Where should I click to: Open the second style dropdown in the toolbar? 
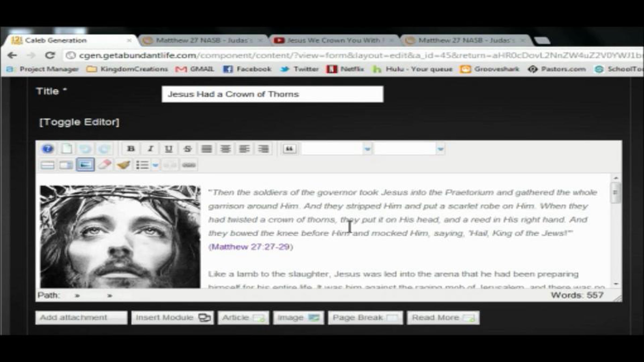[440, 149]
